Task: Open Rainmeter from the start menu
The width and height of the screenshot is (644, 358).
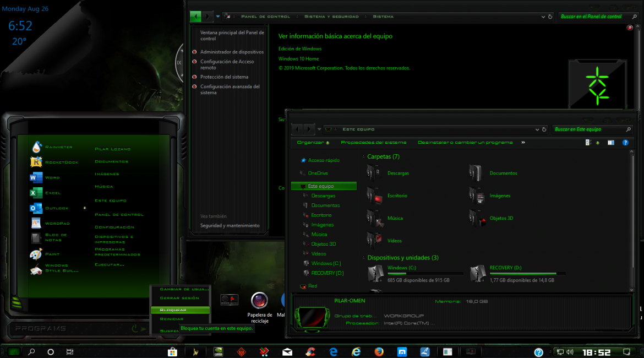Action: (52, 147)
